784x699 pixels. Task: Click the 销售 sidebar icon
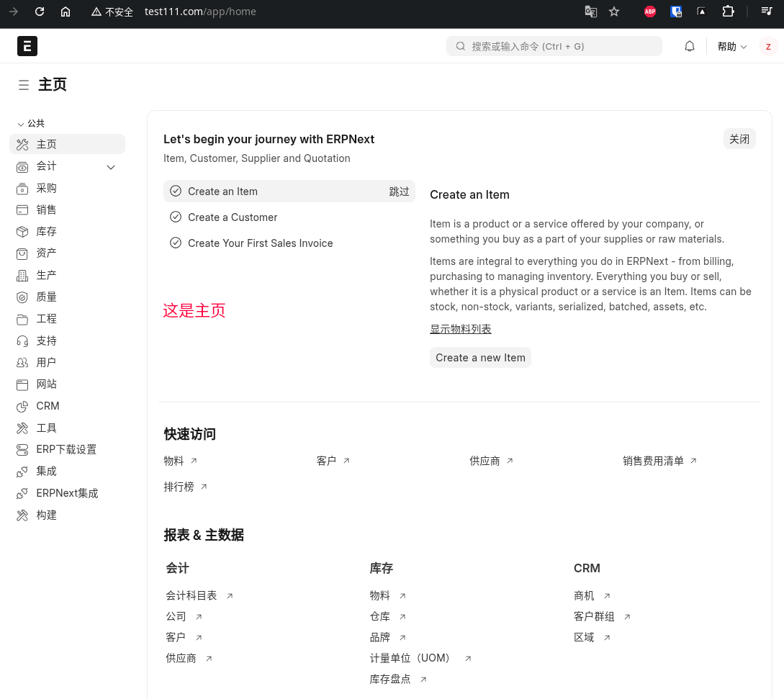(22, 210)
